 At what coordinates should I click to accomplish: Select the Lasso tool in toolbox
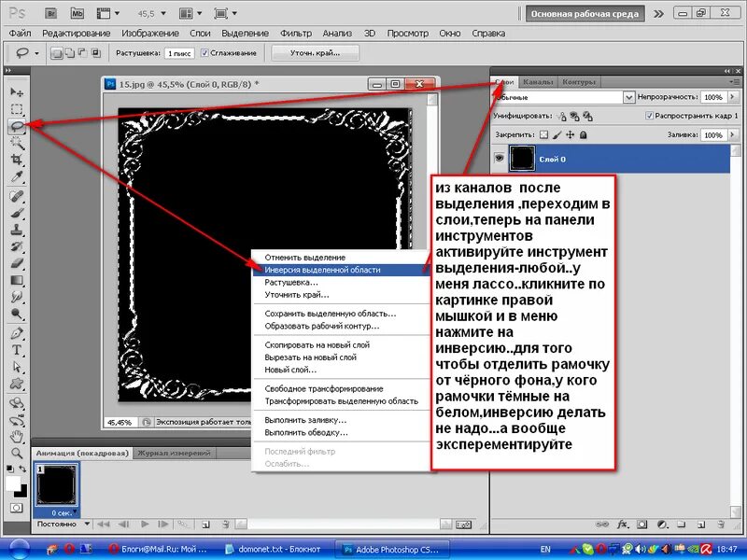[17, 126]
